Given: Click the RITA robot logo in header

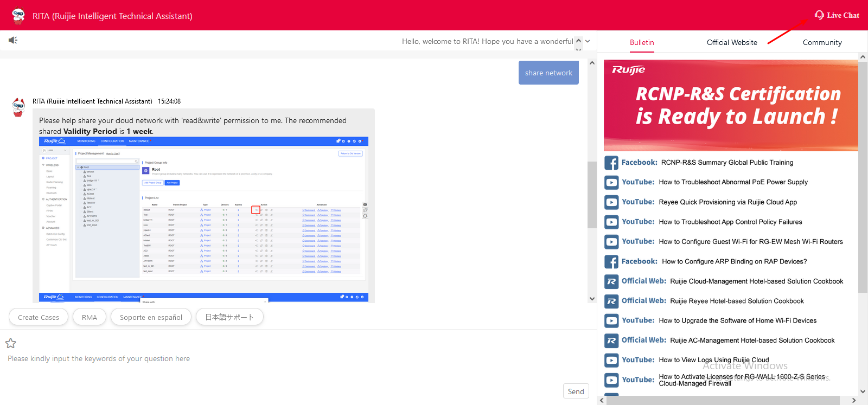Looking at the screenshot, I should point(18,16).
